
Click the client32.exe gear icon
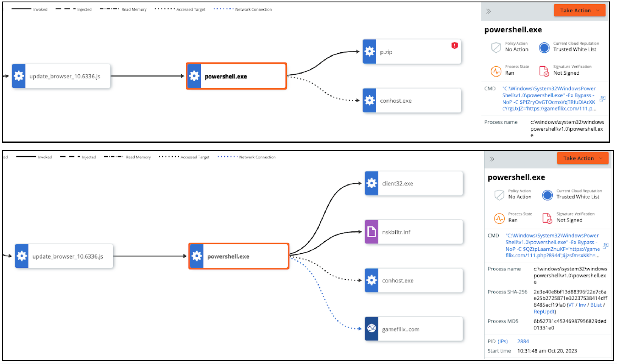(x=372, y=183)
